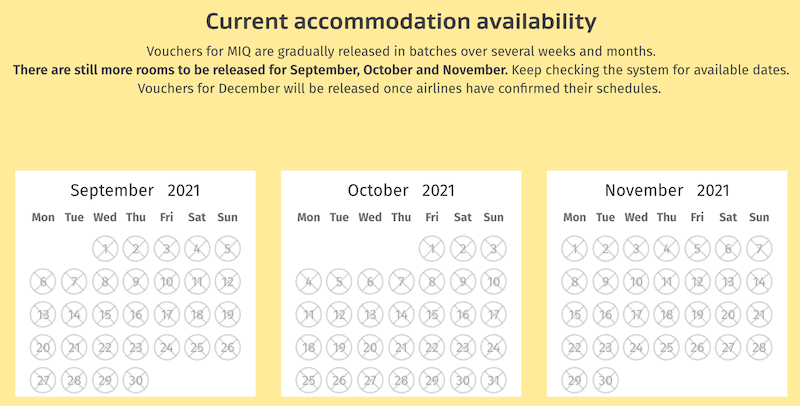This screenshot has height=406, width=800.
Task: Click September 6 date circle
Action: coord(43,282)
